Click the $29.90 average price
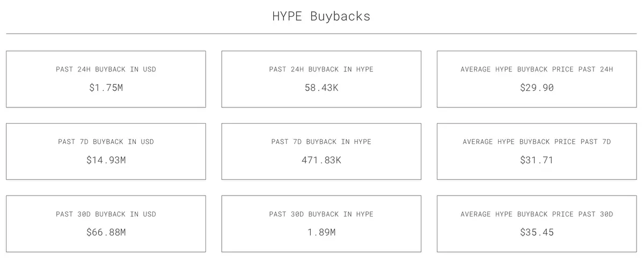 coord(537,88)
